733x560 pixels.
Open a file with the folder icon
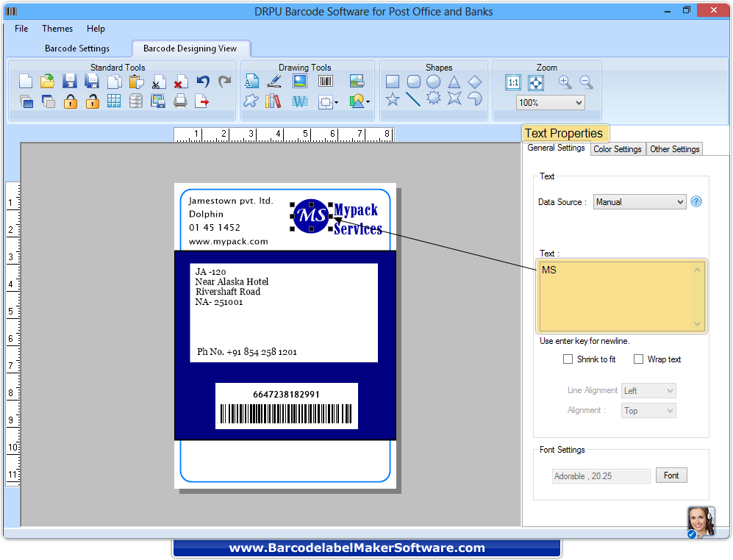tap(47, 82)
